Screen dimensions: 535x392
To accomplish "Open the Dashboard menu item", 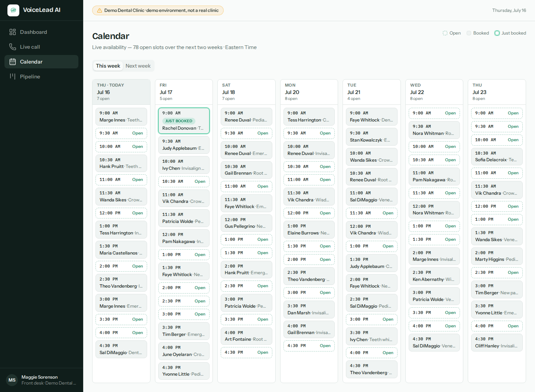I will (x=41, y=32).
